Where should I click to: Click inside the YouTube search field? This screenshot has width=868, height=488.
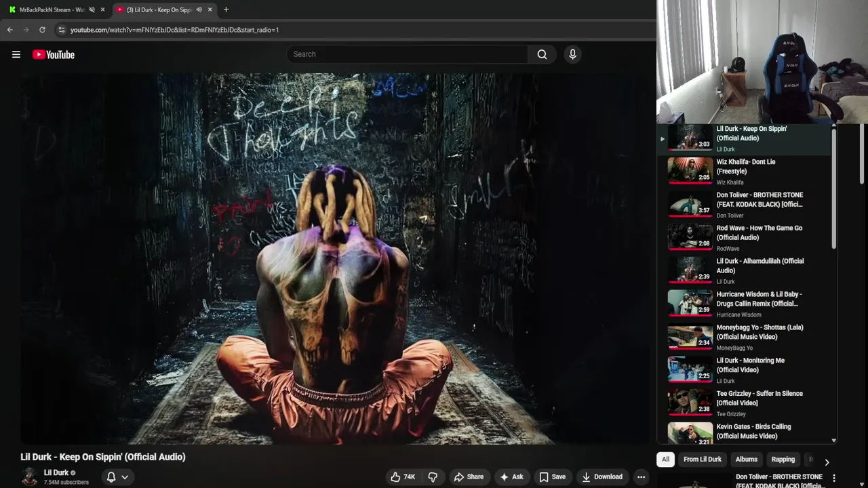[x=407, y=54]
